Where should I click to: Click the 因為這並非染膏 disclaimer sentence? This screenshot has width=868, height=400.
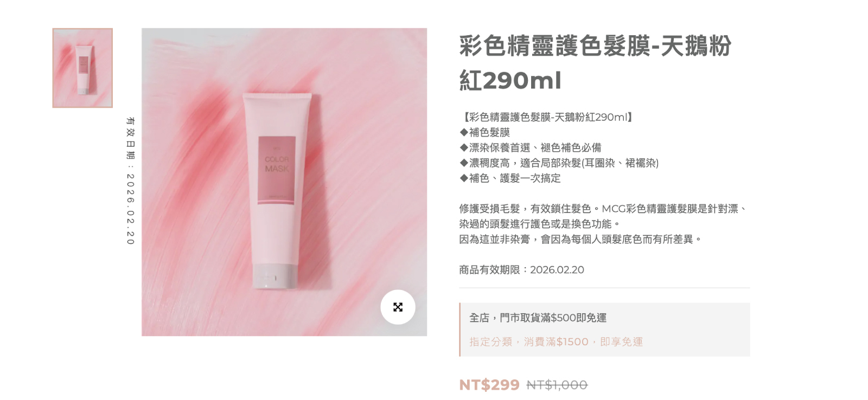tap(580, 240)
